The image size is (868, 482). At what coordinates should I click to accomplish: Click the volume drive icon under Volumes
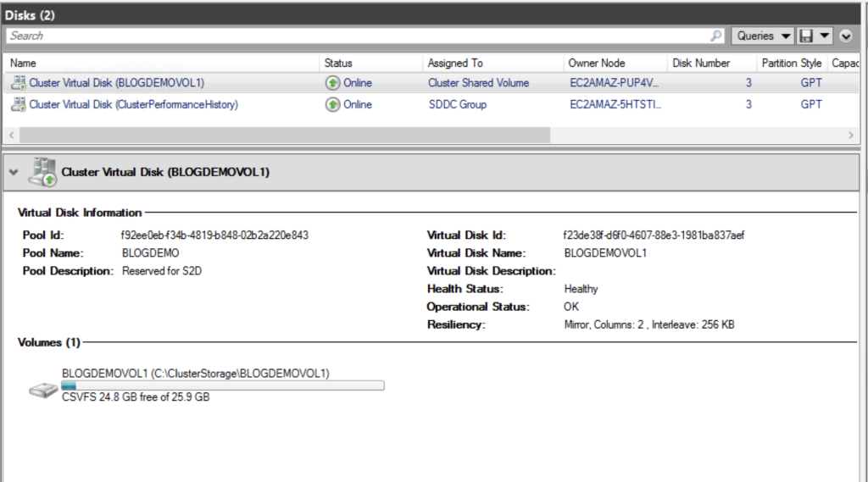pyautogui.click(x=42, y=391)
